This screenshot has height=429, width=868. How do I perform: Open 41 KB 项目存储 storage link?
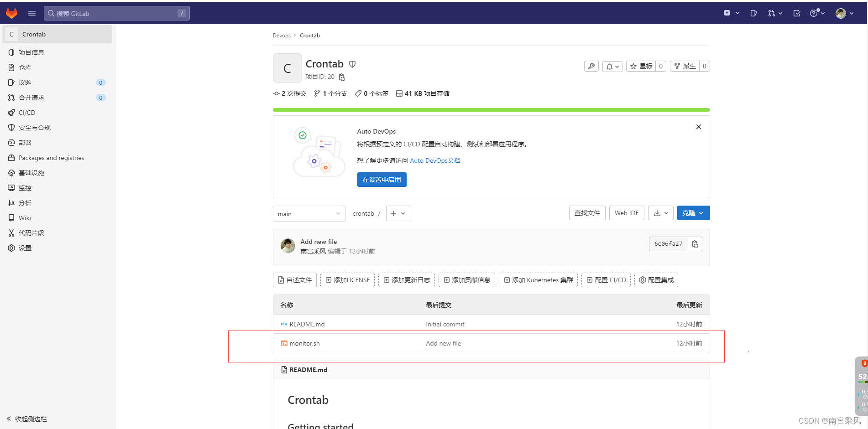tap(423, 93)
